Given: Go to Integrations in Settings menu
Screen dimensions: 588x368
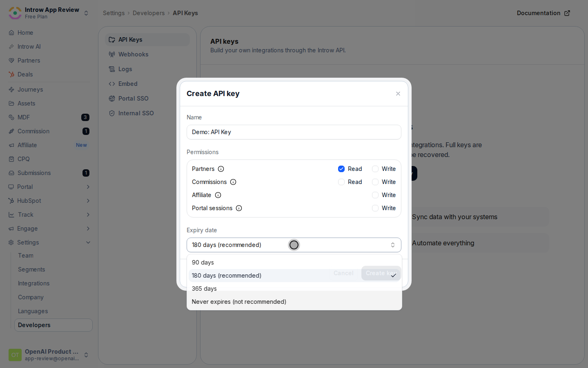Looking at the screenshot, I should coord(33,283).
